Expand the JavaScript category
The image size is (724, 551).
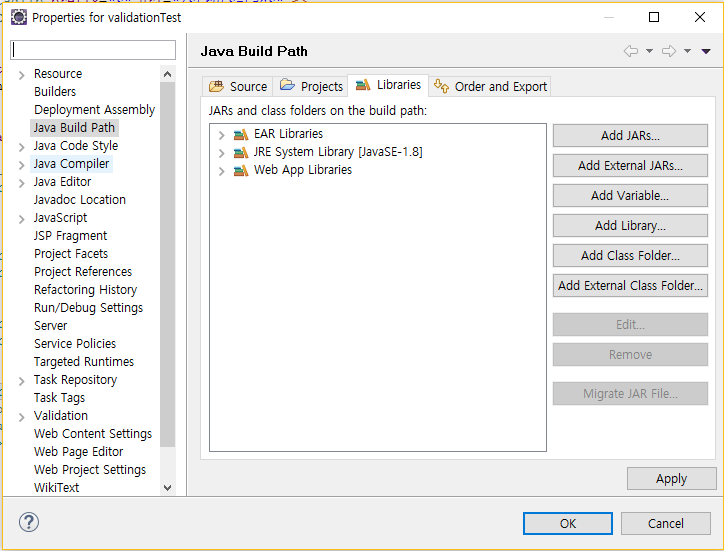pos(21,219)
